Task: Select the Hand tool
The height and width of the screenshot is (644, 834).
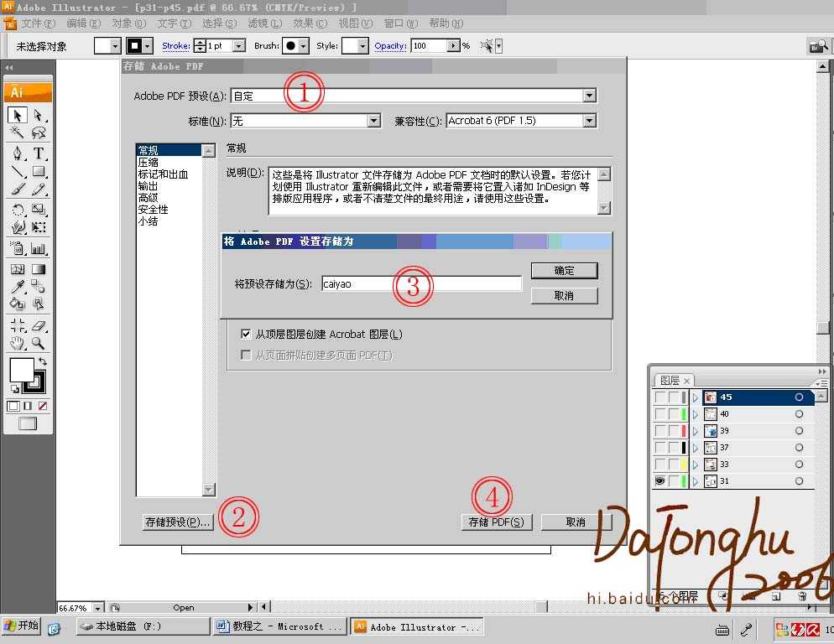Action: [x=18, y=343]
